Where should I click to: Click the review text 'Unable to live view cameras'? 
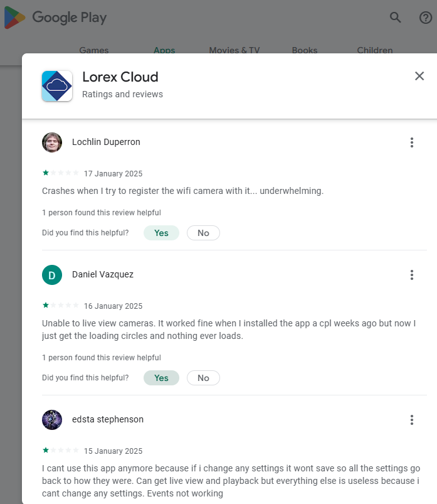[x=229, y=330]
